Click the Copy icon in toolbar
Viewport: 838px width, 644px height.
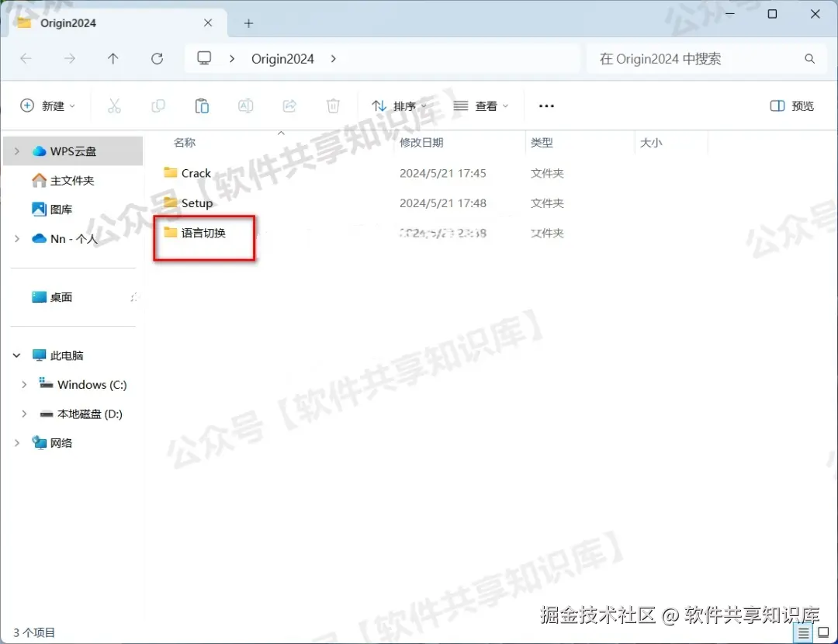(x=158, y=106)
